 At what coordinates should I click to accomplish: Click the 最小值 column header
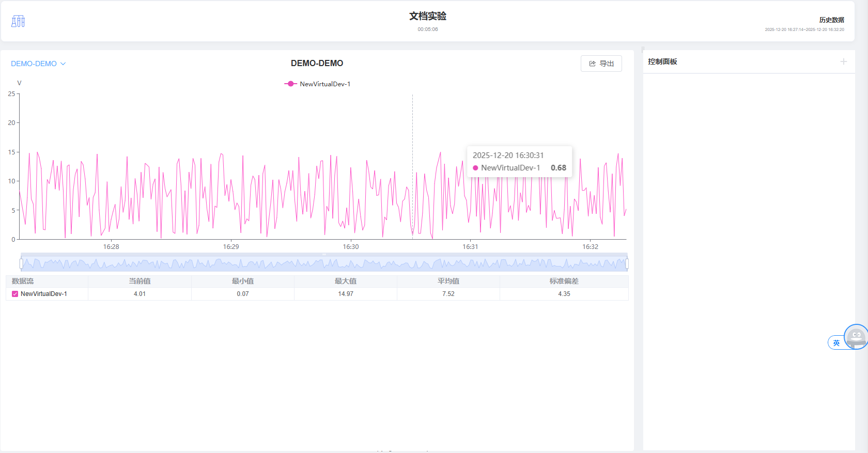(x=242, y=281)
